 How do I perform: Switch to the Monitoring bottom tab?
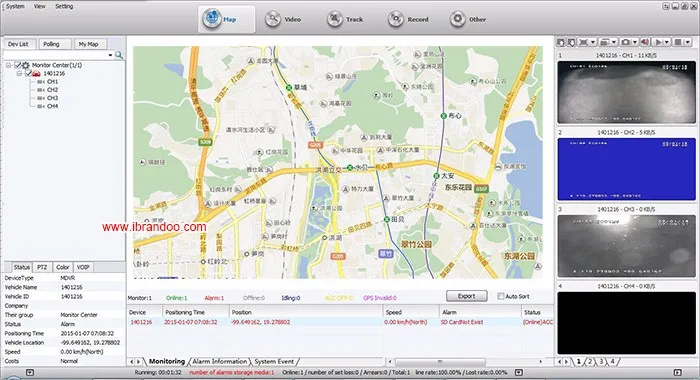pyautogui.click(x=167, y=361)
